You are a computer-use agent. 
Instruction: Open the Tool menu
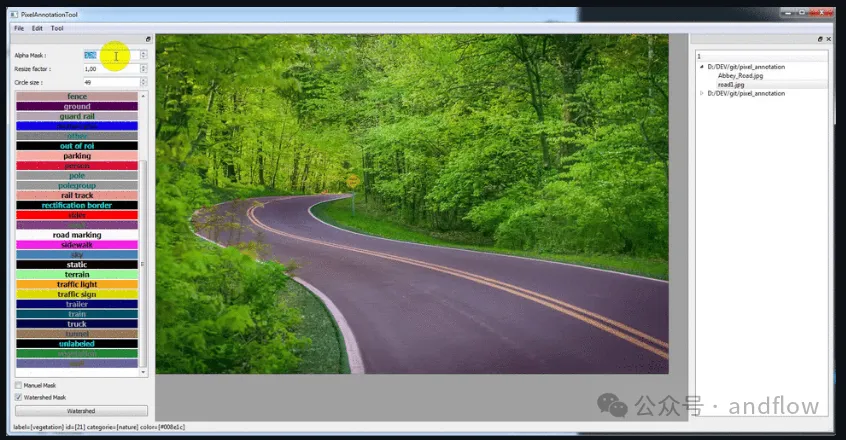click(x=57, y=28)
